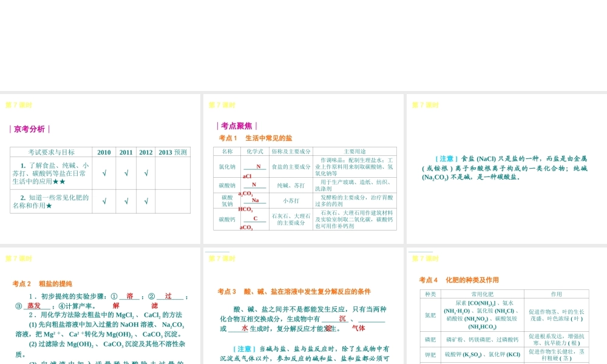This screenshot has width=607, height=364.
Task: Click the row text 了解食盐、纯碱、小苏打
Action: click(51, 174)
